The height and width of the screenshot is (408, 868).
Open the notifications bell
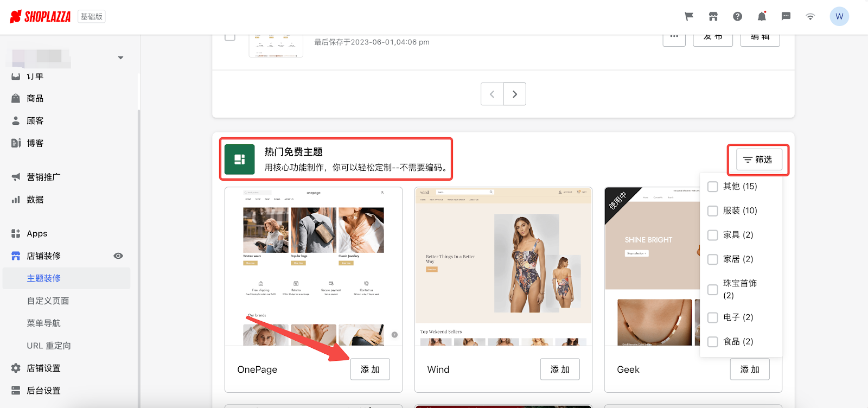(x=762, y=16)
